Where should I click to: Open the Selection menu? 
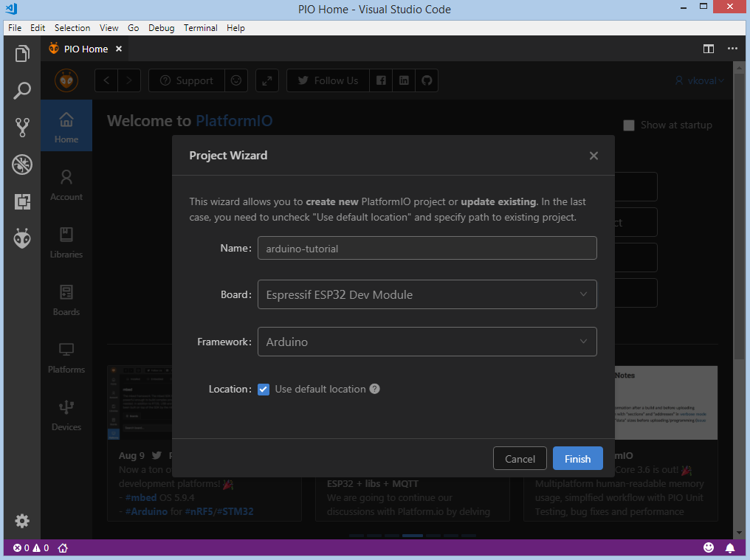(72, 28)
